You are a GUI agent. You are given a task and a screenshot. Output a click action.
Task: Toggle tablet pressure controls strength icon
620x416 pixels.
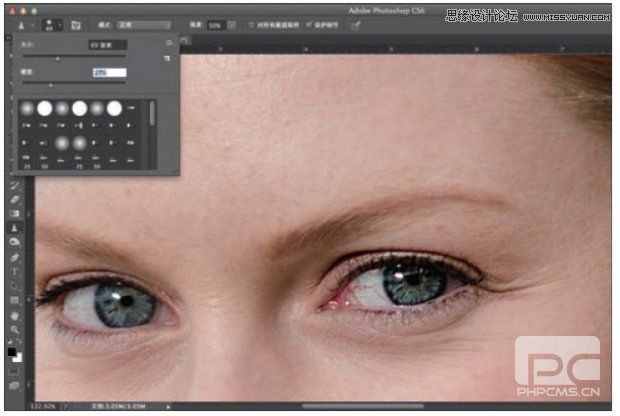tap(356, 25)
